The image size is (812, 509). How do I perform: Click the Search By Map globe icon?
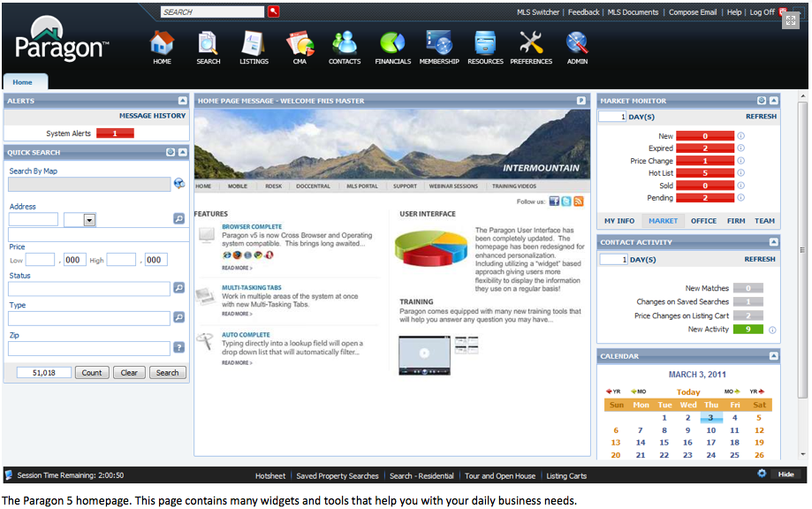[x=179, y=183]
